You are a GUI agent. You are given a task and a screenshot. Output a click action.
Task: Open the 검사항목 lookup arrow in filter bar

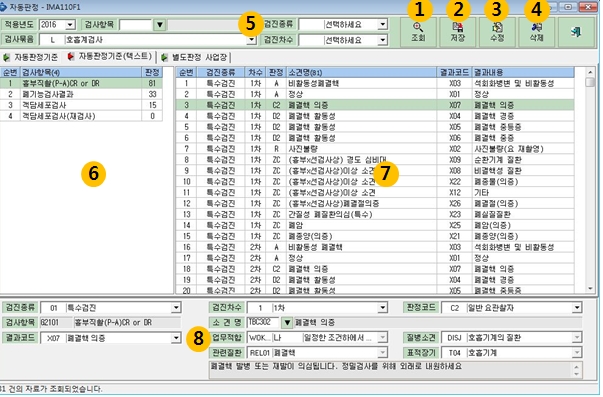point(160,25)
